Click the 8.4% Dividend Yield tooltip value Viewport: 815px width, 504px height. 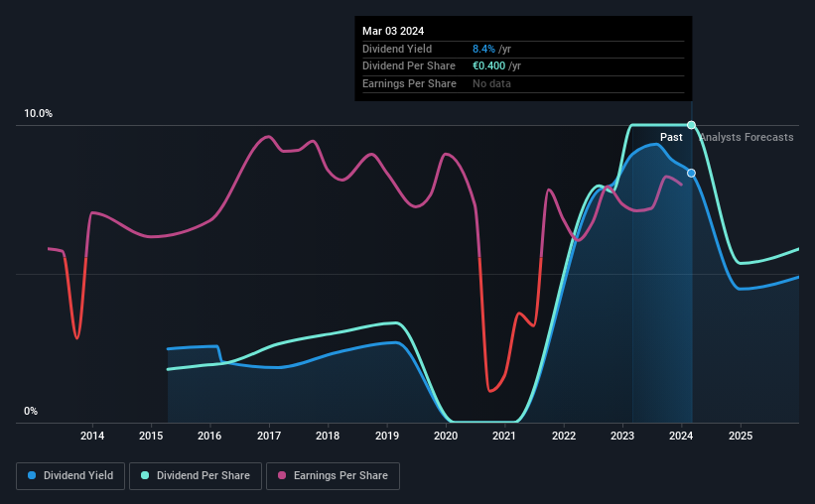point(483,49)
